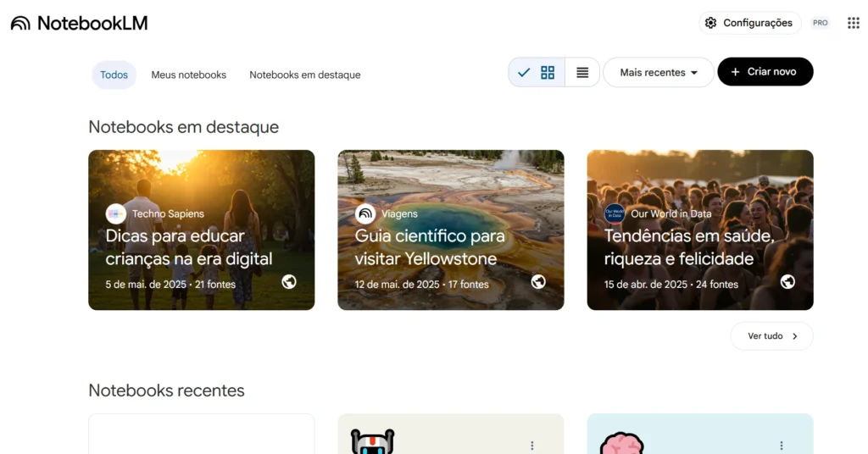Open the first blank recent notebook card
The width and height of the screenshot is (868, 454).
[x=201, y=435]
